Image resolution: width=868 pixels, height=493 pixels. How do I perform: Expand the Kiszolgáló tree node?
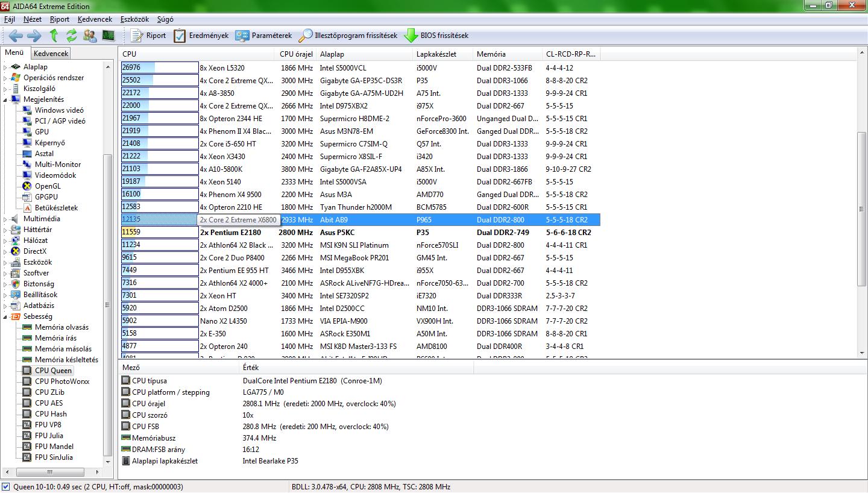pyautogui.click(x=5, y=89)
